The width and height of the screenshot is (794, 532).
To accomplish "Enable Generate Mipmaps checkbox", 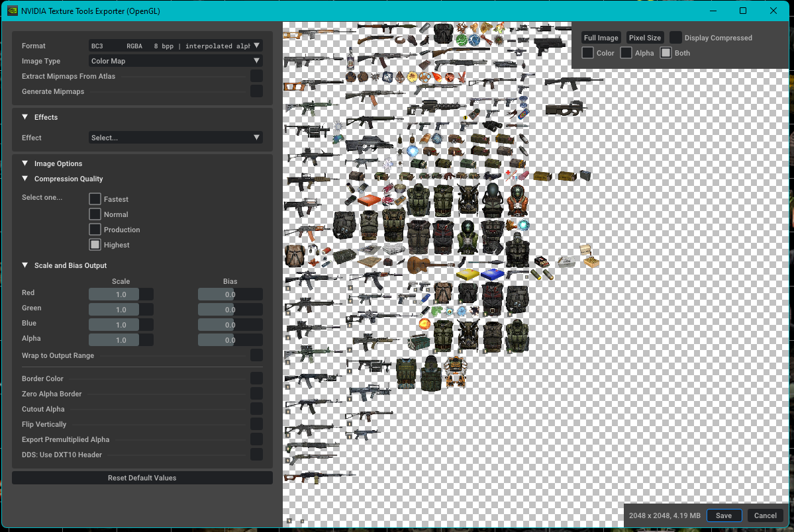I will (256, 91).
